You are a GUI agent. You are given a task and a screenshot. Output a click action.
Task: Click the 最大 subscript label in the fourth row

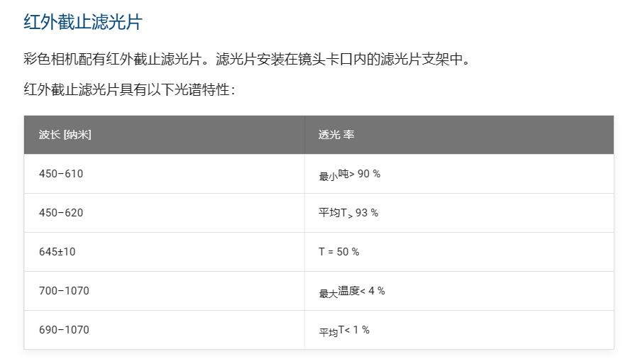point(328,294)
